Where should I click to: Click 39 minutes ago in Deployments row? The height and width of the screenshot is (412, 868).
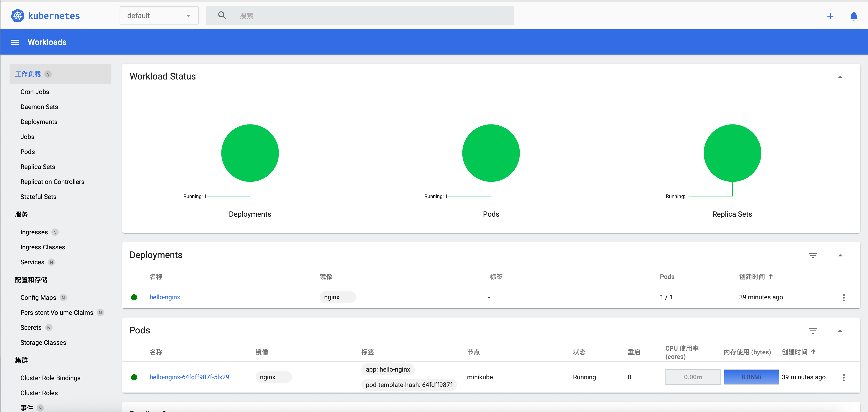(761, 297)
